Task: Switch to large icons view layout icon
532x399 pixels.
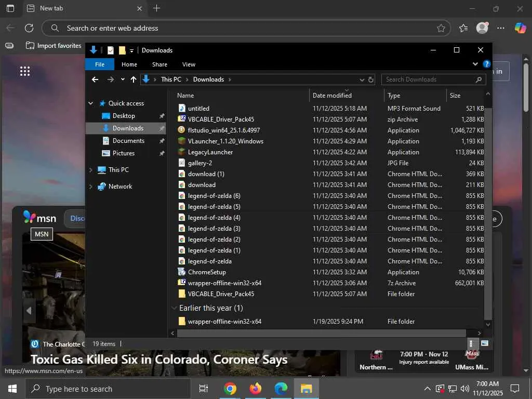Action: (485, 343)
